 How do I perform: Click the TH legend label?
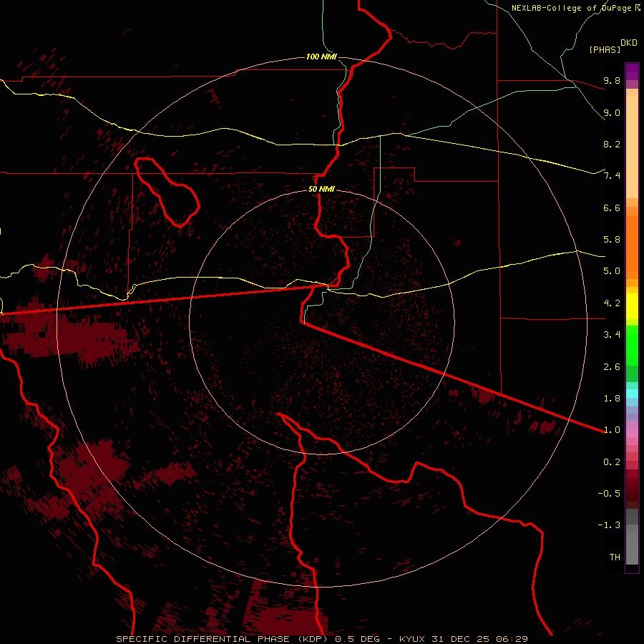pyautogui.click(x=615, y=557)
